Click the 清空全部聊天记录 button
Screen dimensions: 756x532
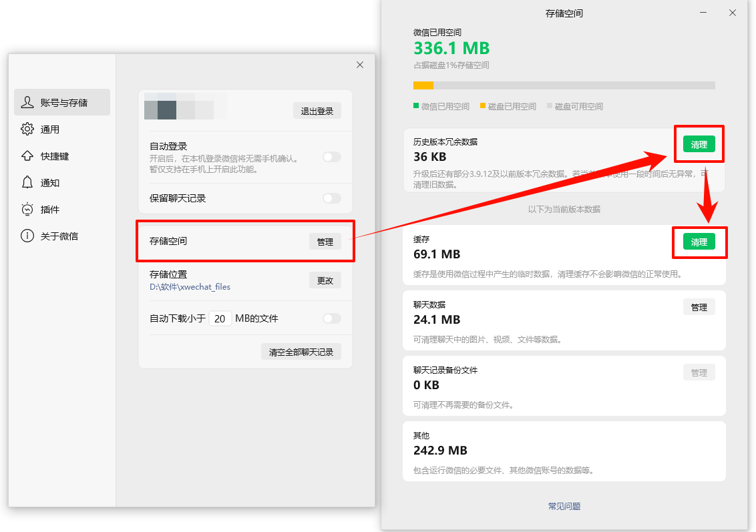301,352
